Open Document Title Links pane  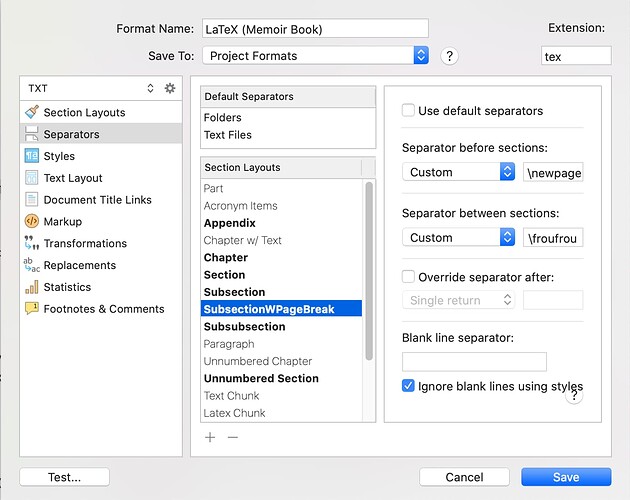click(101, 199)
